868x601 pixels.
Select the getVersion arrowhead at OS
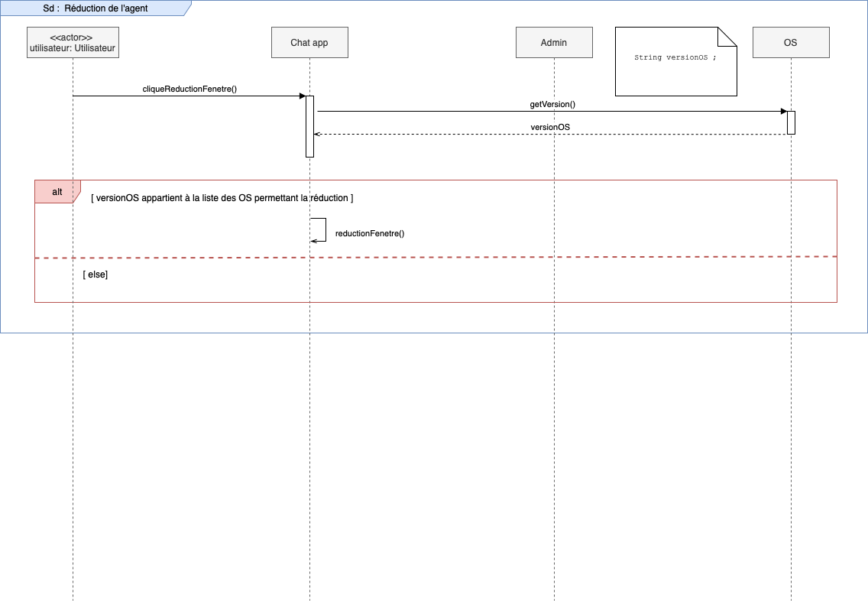pos(783,112)
